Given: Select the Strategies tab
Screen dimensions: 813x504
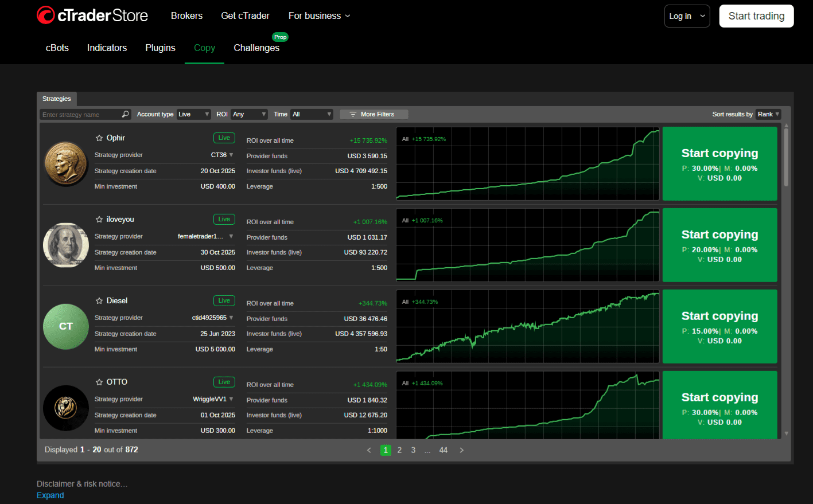Looking at the screenshot, I should pos(57,99).
